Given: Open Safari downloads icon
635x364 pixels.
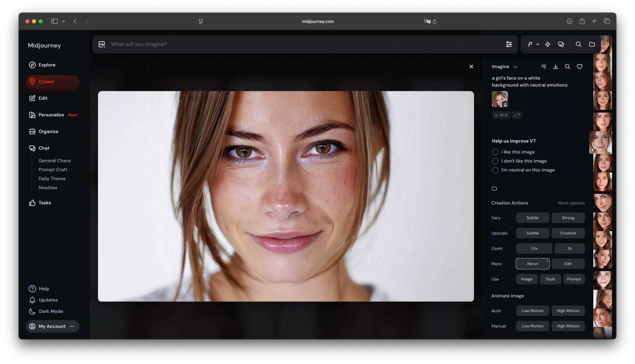Looking at the screenshot, I should tap(570, 21).
